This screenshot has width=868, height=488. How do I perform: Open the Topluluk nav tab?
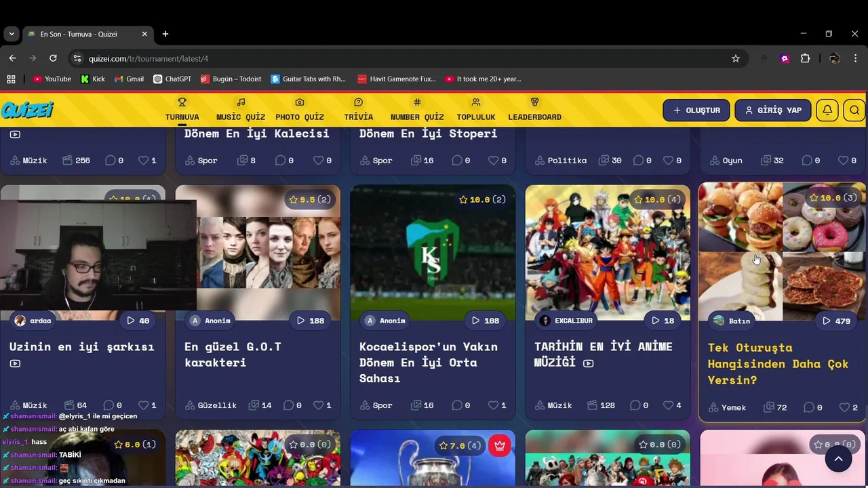[476, 110]
